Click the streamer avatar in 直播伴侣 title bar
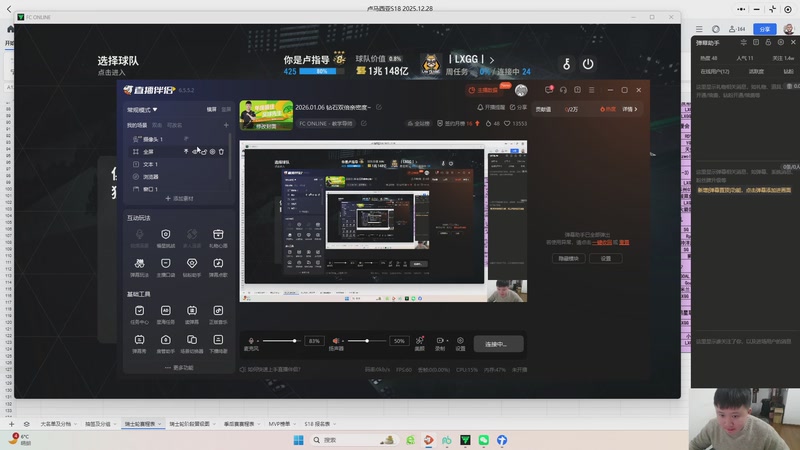Image resolution: width=800 pixels, height=450 pixels. 521,90
